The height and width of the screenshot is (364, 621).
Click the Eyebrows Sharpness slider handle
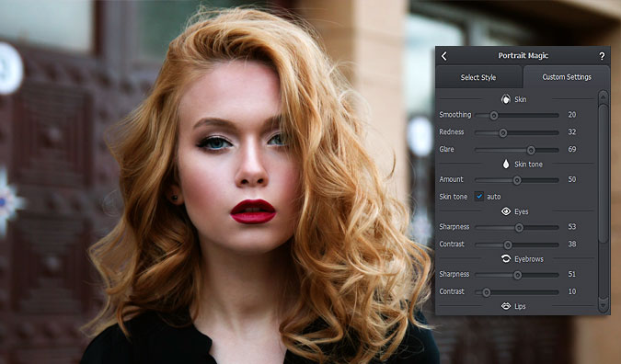click(517, 275)
